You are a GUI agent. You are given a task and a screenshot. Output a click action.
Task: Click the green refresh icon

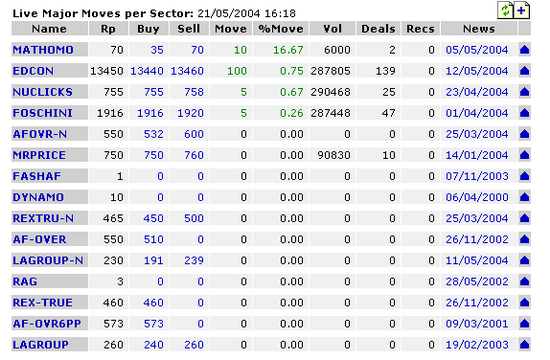[x=505, y=10]
